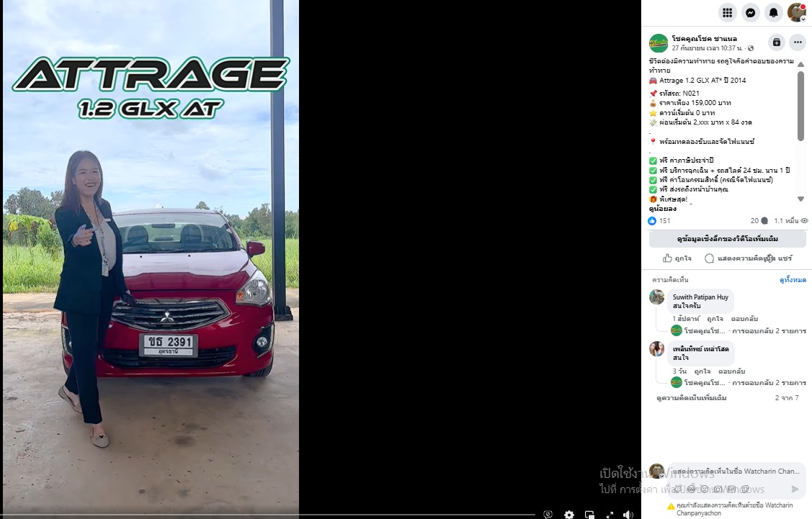
Task: Load more comments with ดูความคิดเห็นเพิ่มเติม
Action: [x=692, y=398]
